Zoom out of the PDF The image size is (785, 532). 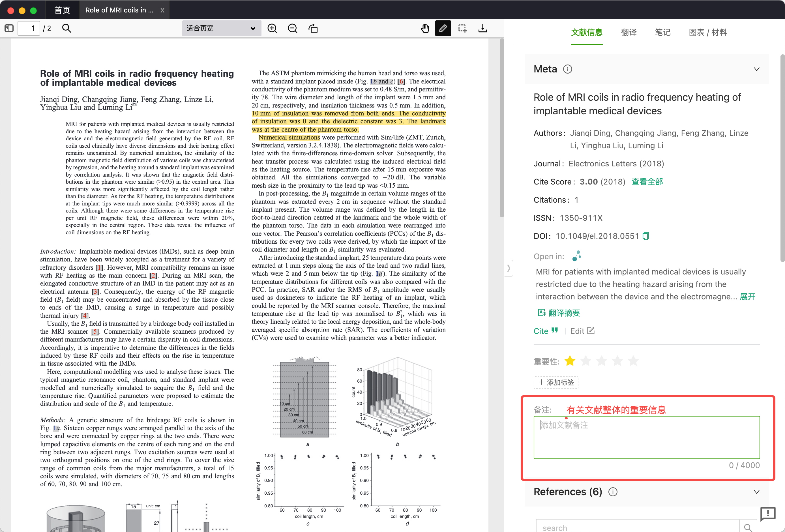pyautogui.click(x=293, y=28)
